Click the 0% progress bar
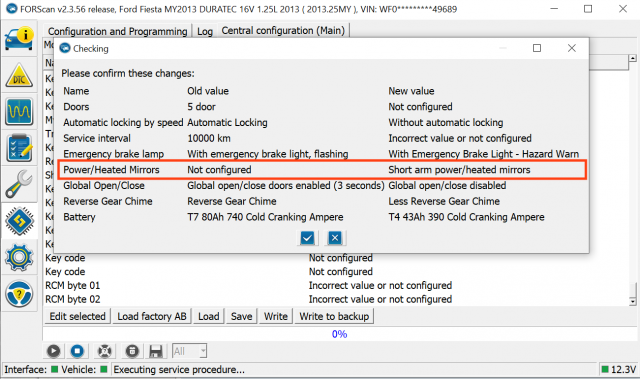This screenshot has width=640, height=379. coord(340,334)
